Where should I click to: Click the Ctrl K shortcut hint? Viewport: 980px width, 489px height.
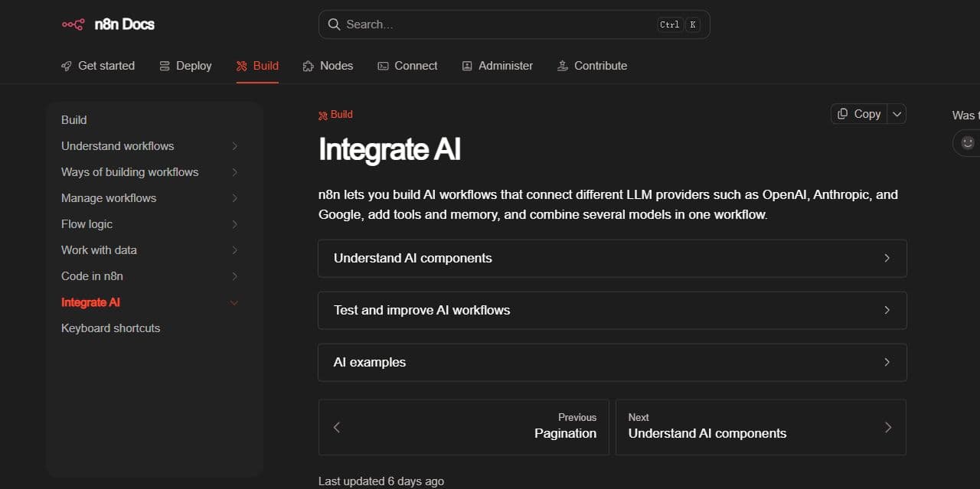[678, 24]
